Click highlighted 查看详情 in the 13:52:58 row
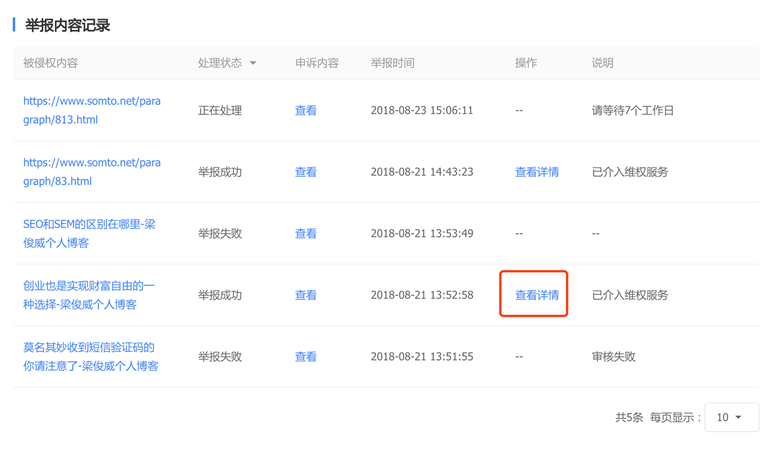 tap(536, 295)
